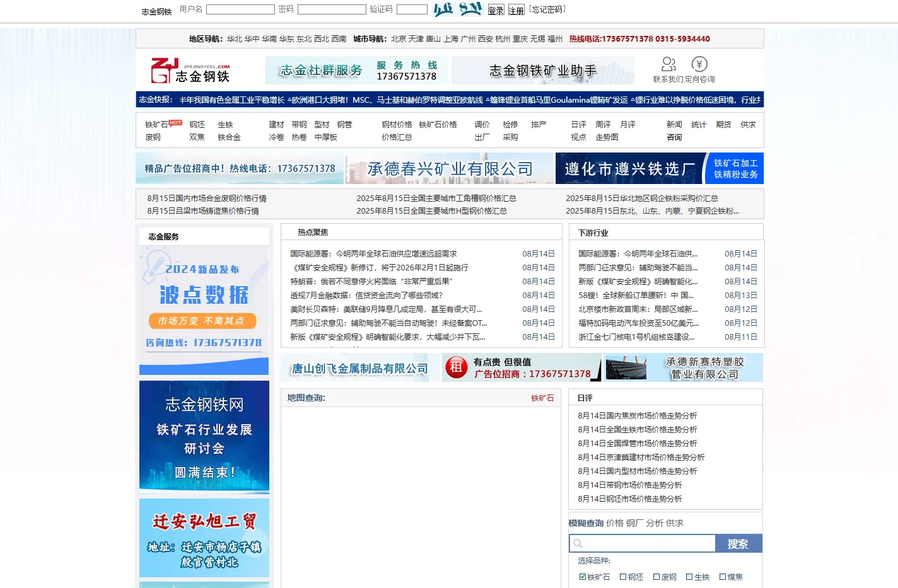Open 走势图 nav menu item
Image resolution: width=898 pixels, height=588 pixels.
pos(607,137)
